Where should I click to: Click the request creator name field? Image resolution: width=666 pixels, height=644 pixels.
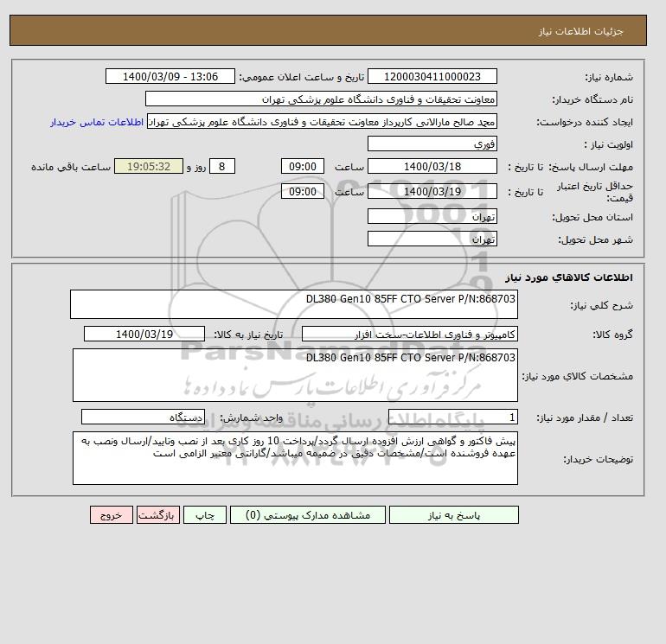(x=322, y=121)
